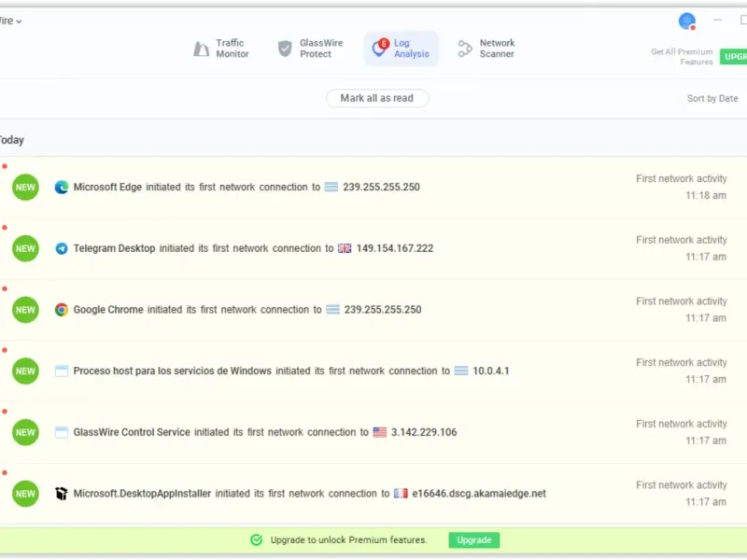Image resolution: width=747 pixels, height=560 pixels.
Task: Click the Proceso host window icon
Action: pos(62,371)
